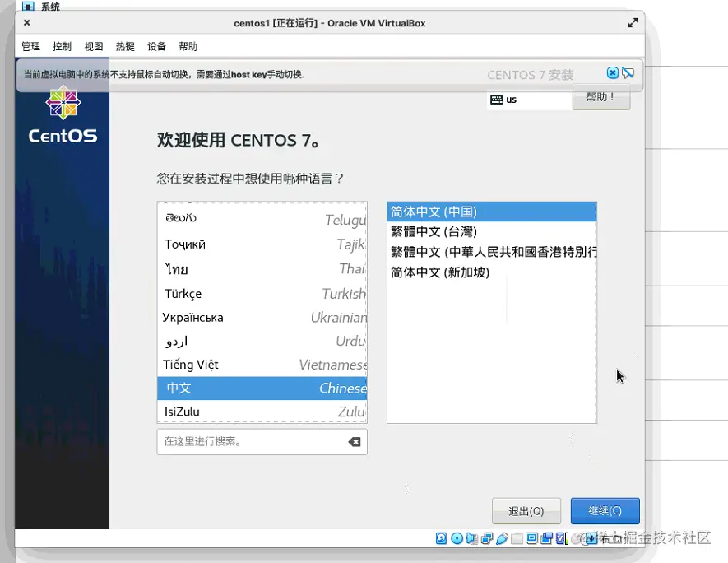Open the 帮助 menu
The width and height of the screenshot is (728, 563).
[x=188, y=46]
